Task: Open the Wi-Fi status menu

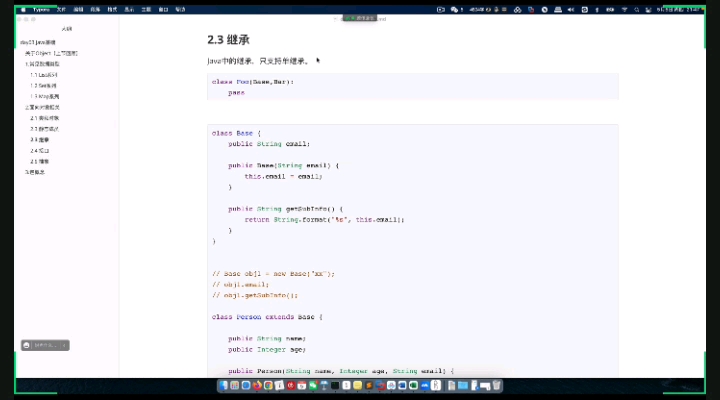Action: click(624, 10)
